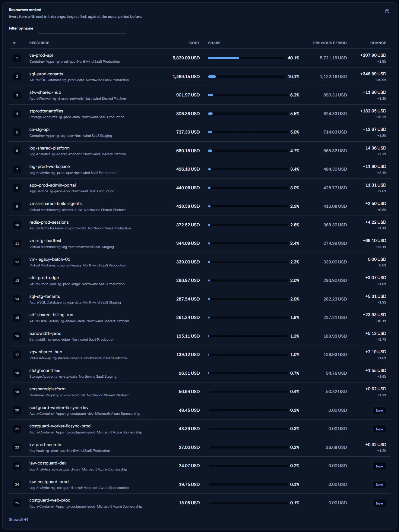Sort by the CHANGE column header

tap(378, 43)
